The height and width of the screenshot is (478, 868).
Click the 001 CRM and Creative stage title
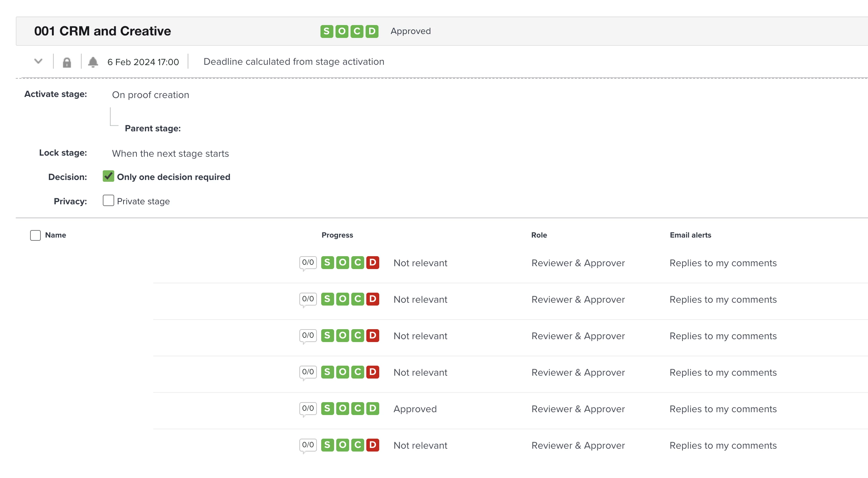coord(102,31)
